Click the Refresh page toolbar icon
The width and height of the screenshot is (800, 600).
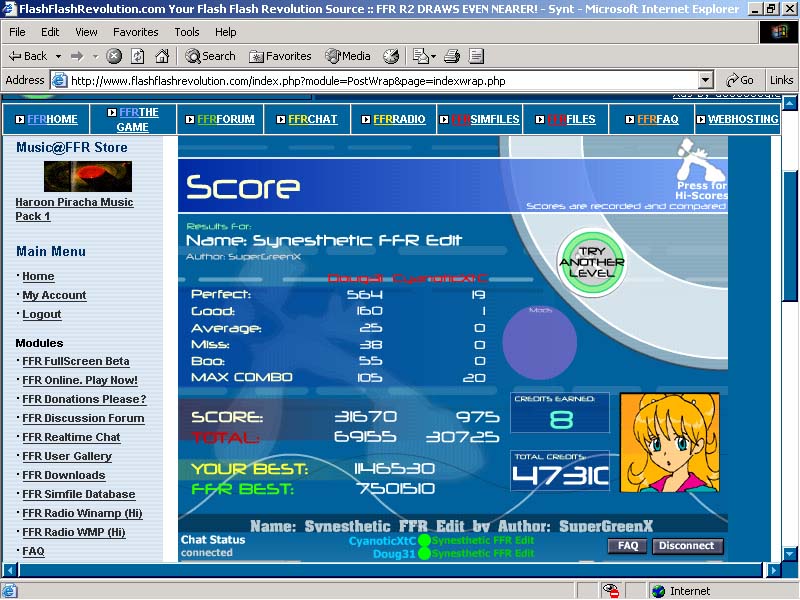[x=138, y=56]
